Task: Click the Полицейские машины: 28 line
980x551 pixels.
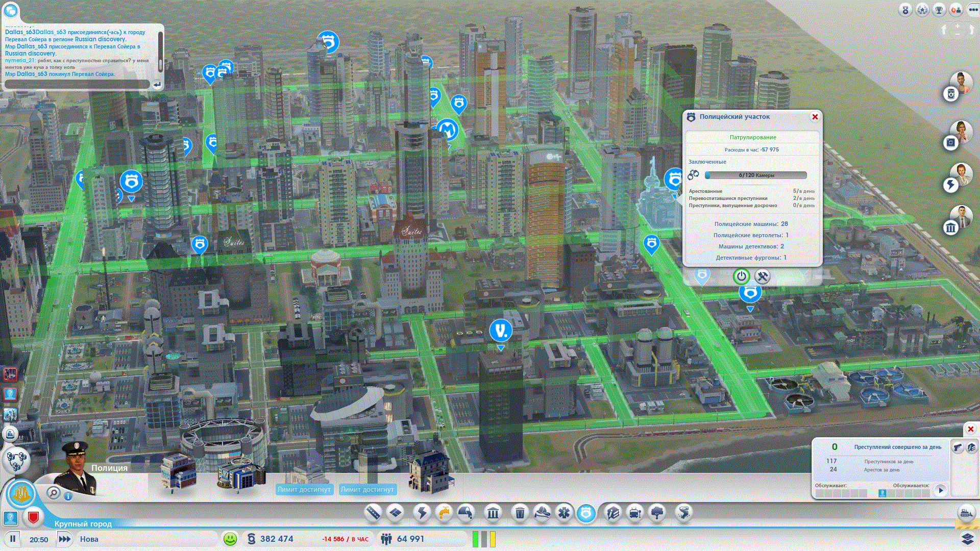Action: pyautogui.click(x=751, y=224)
